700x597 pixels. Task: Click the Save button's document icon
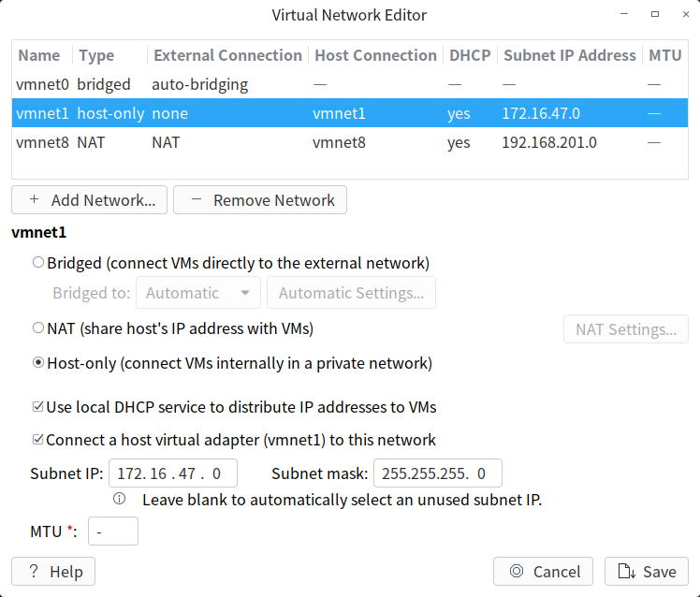(626, 572)
